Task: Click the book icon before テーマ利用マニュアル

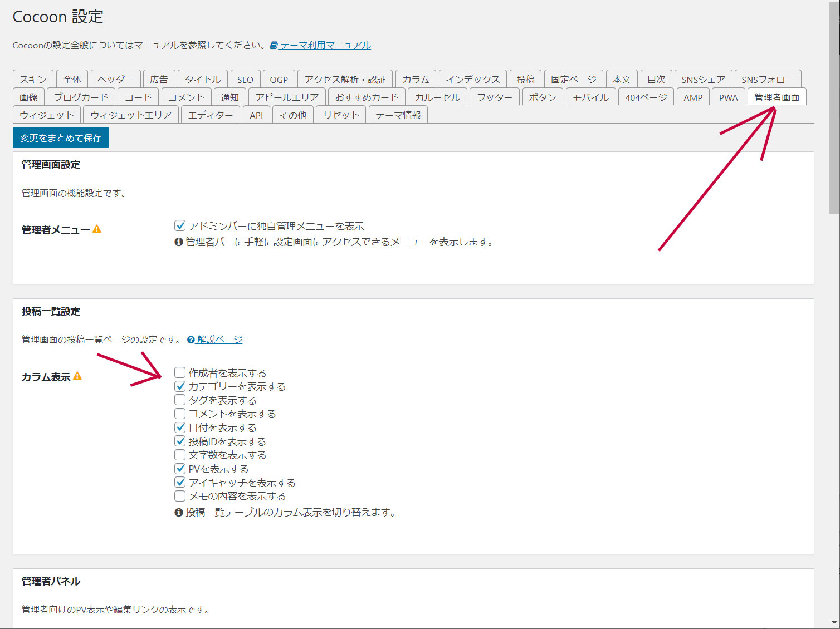Action: pyautogui.click(x=274, y=45)
